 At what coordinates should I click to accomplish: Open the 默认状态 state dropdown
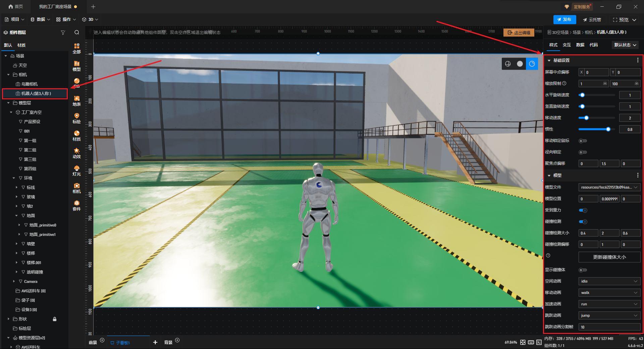(x=625, y=45)
